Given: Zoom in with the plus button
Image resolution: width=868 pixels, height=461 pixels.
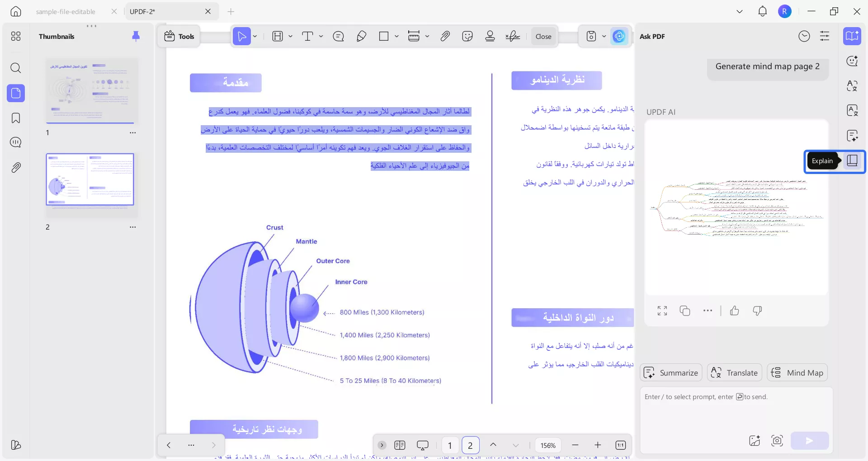Looking at the screenshot, I should [598, 445].
